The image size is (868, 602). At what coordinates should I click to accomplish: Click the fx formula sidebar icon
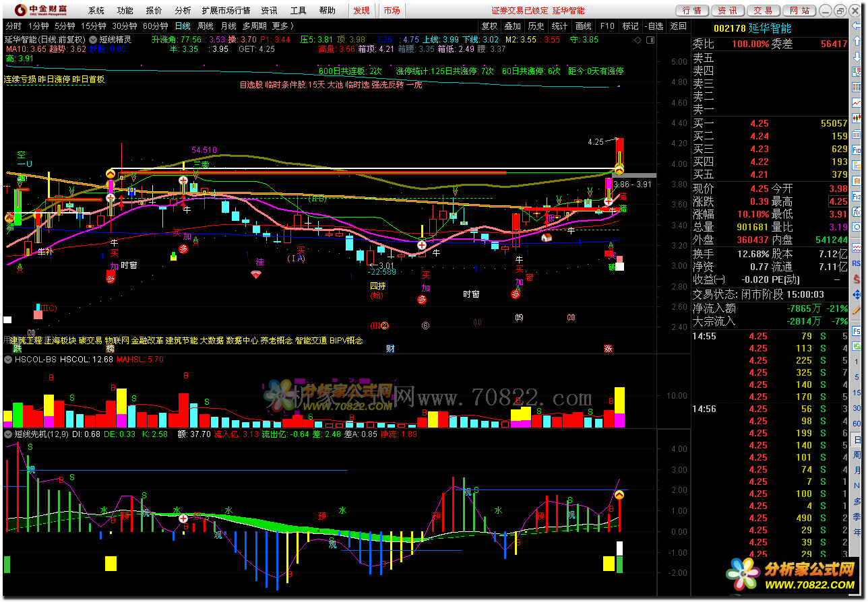(857, 211)
